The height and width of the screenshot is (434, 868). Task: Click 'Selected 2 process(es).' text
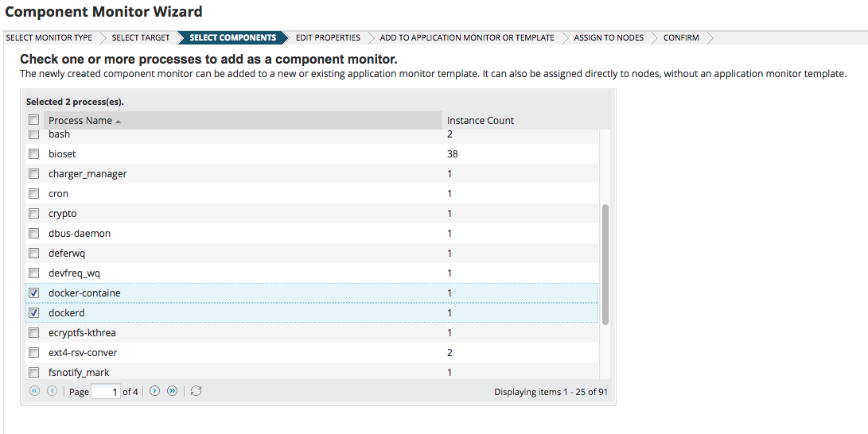point(75,102)
